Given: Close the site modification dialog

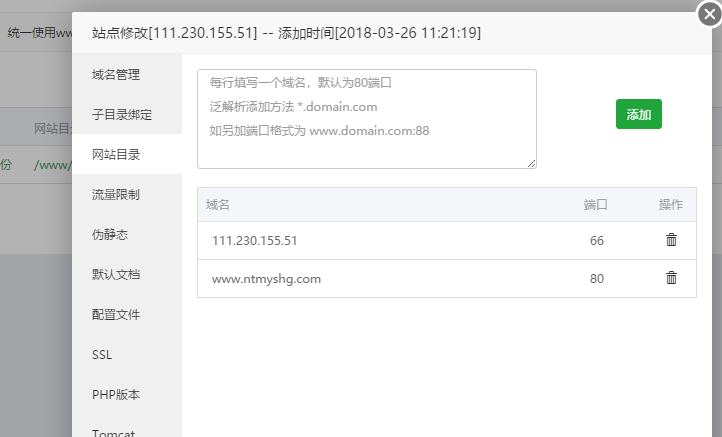Looking at the screenshot, I should pos(709,14).
